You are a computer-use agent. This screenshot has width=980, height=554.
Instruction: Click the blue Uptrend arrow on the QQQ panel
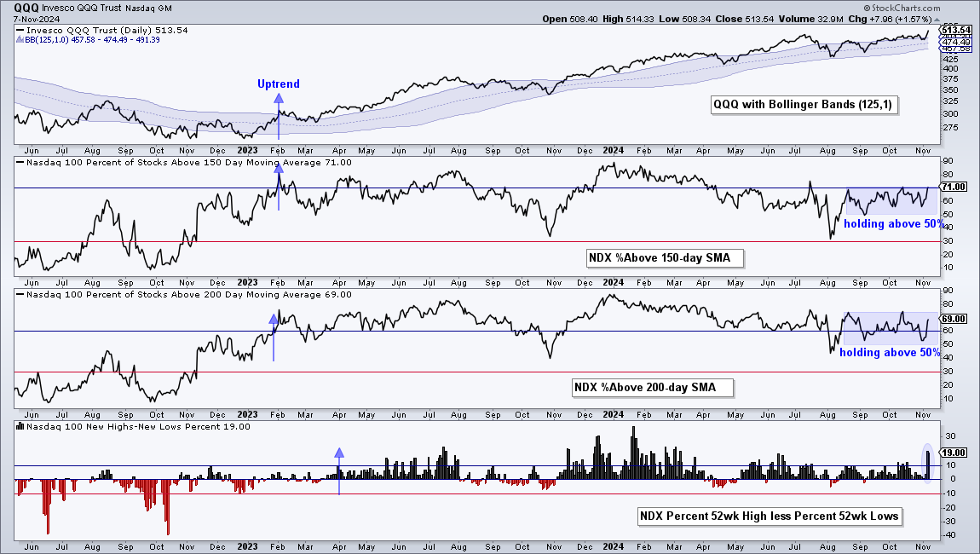[x=279, y=116]
